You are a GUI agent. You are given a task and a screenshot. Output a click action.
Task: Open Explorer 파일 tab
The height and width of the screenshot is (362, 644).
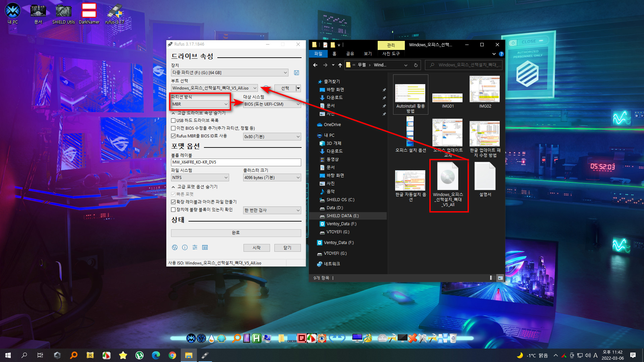(318, 54)
